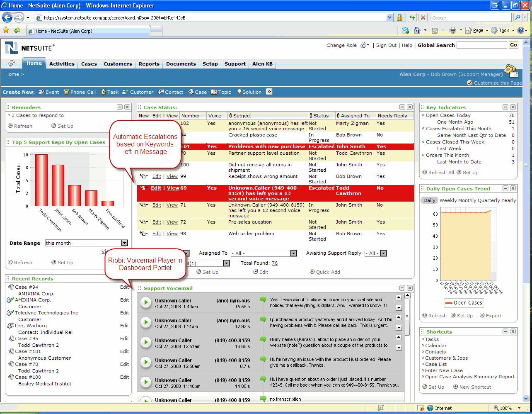Click Quick Add in Case Status
532x414 pixels.
pyautogui.click(x=325, y=272)
